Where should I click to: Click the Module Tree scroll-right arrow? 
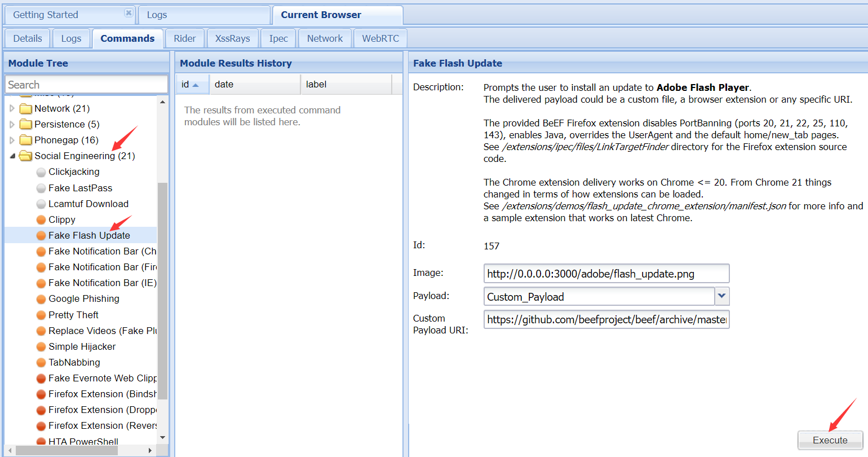click(x=150, y=450)
